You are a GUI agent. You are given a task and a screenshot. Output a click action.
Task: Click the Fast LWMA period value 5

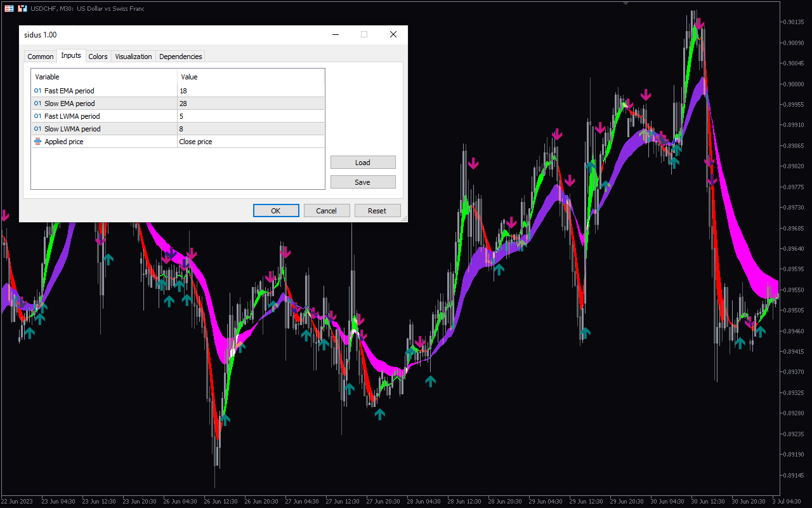pos(251,116)
